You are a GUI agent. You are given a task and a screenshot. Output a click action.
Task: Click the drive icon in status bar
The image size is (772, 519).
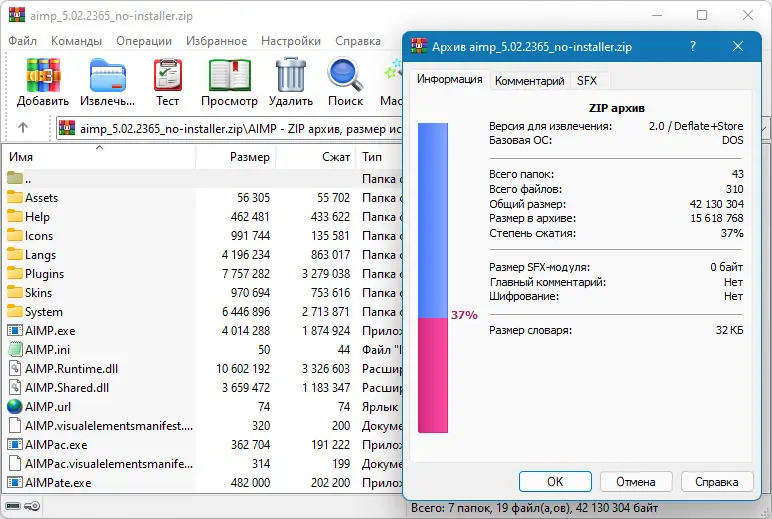tap(13, 506)
